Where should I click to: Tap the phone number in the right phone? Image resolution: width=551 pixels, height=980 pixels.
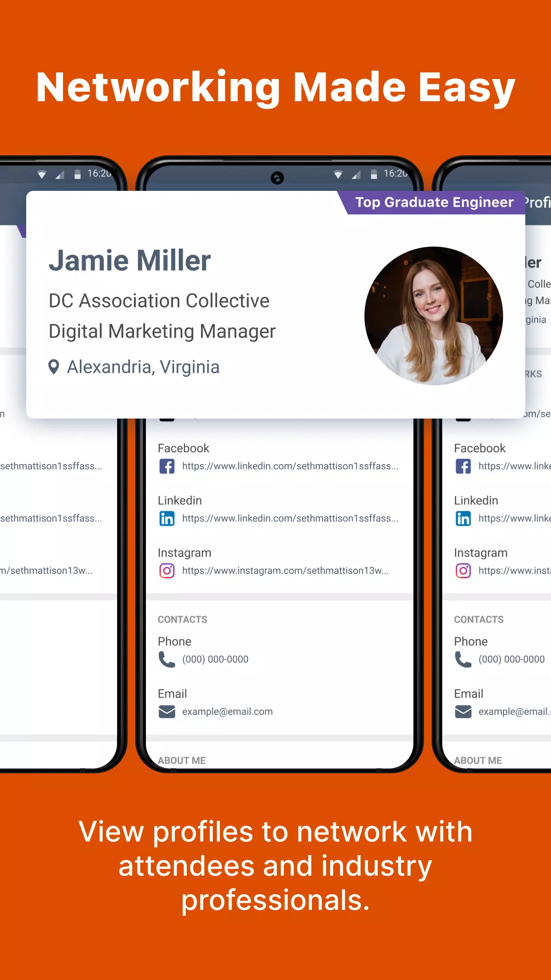pyautogui.click(x=512, y=660)
